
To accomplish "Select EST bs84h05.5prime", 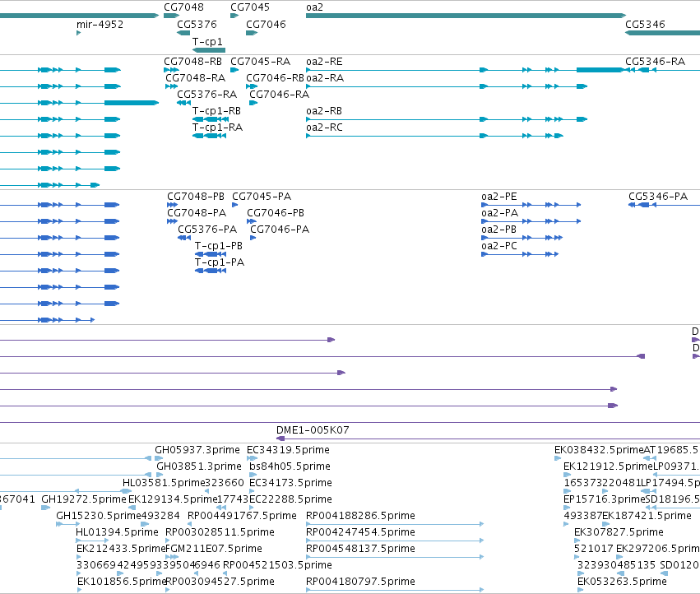I will point(290,466).
